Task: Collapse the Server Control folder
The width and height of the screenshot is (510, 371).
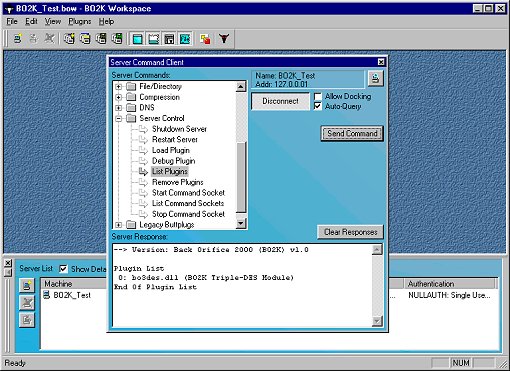Action: click(x=118, y=118)
